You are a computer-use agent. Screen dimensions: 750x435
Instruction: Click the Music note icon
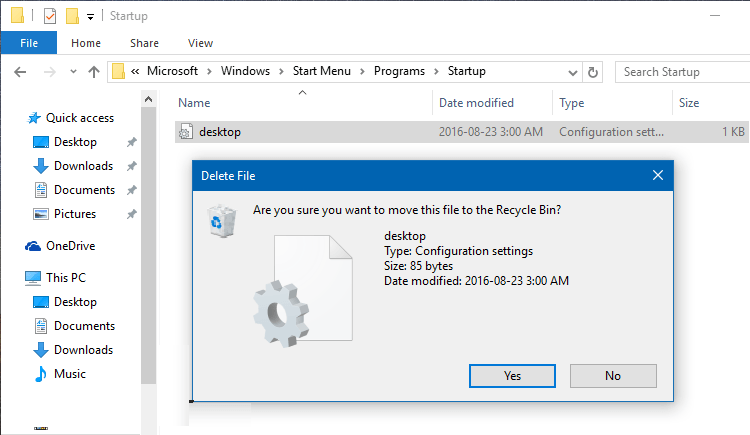pyautogui.click(x=41, y=374)
